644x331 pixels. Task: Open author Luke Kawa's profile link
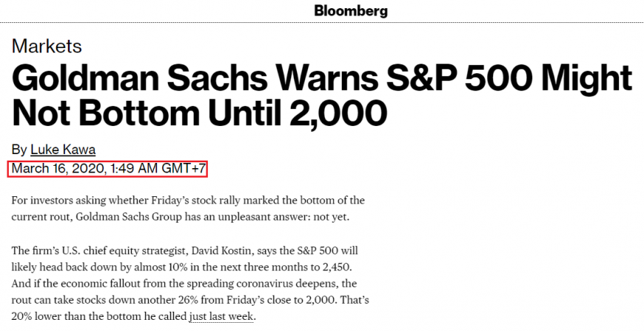pos(64,149)
